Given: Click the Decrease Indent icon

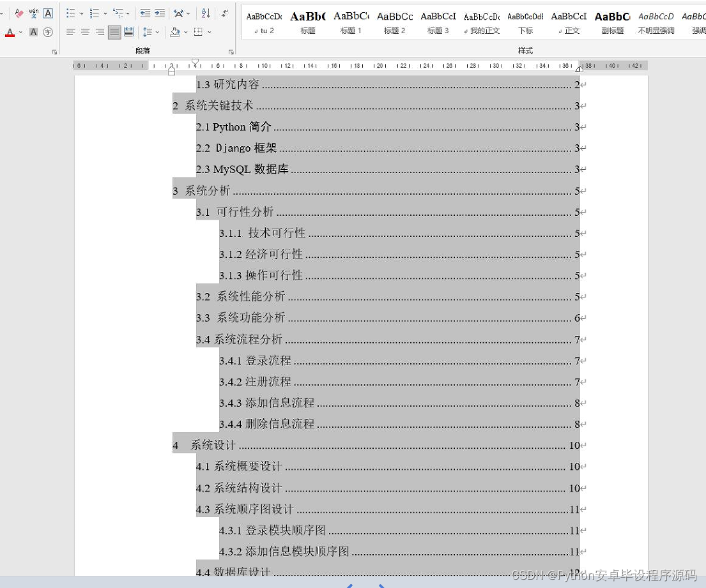Looking at the screenshot, I should 144,13.
